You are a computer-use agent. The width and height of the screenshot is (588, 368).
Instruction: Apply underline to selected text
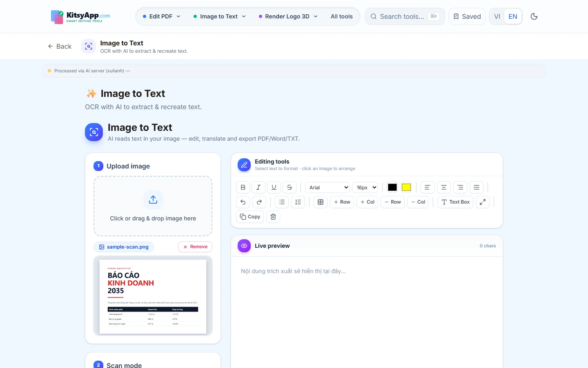click(x=274, y=187)
